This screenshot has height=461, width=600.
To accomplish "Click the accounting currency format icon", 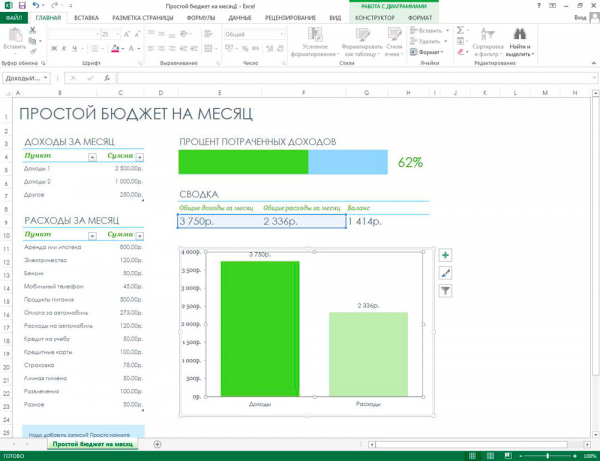I will coord(229,48).
